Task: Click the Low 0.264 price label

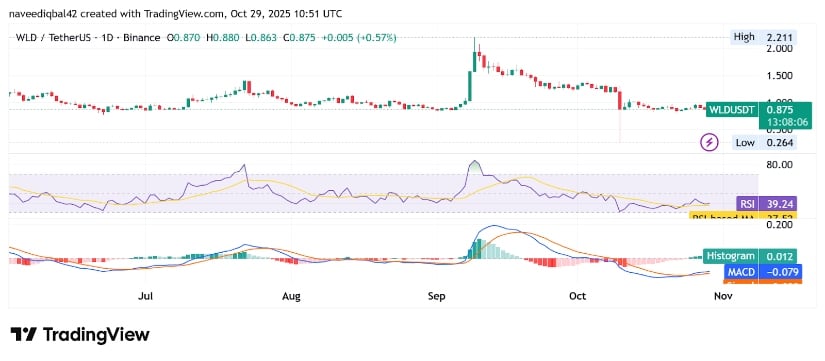Action: (765, 142)
